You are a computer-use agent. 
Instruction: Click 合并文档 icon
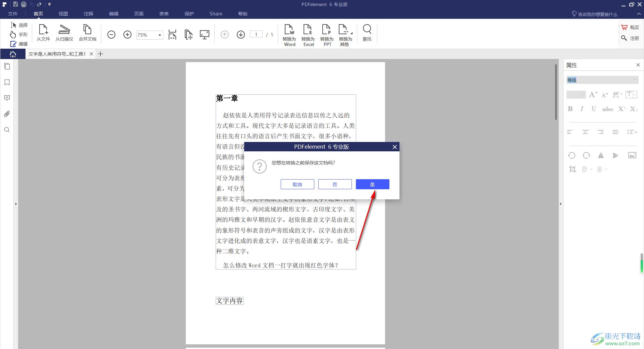(x=88, y=33)
